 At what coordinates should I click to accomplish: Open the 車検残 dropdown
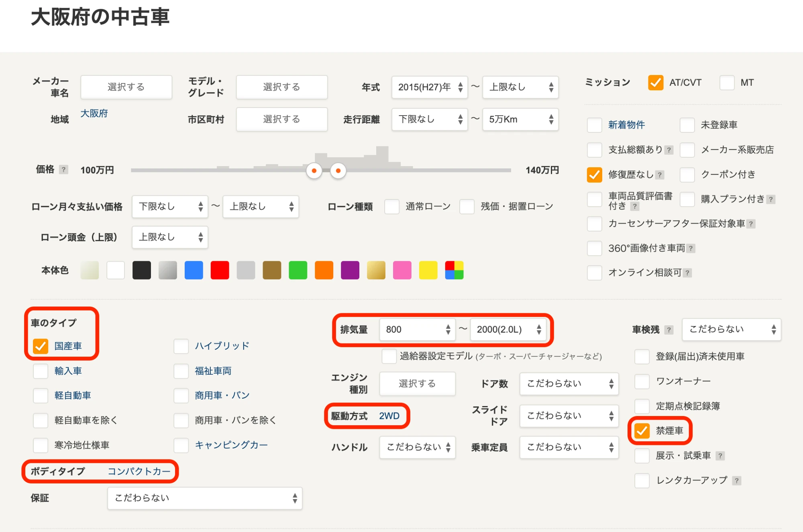(x=732, y=329)
